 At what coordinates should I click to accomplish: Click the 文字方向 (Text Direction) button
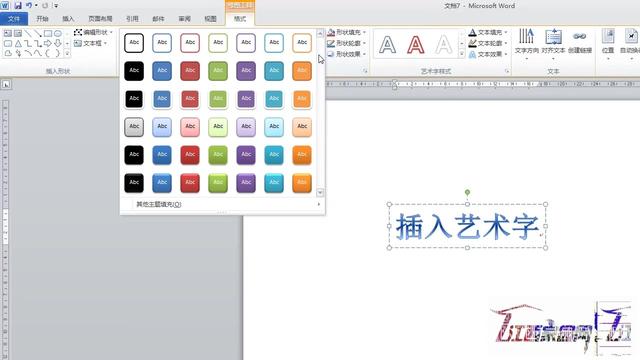point(527,44)
